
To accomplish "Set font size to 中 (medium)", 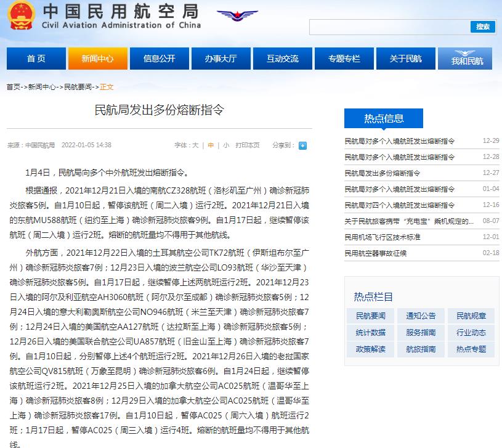I will [x=211, y=145].
